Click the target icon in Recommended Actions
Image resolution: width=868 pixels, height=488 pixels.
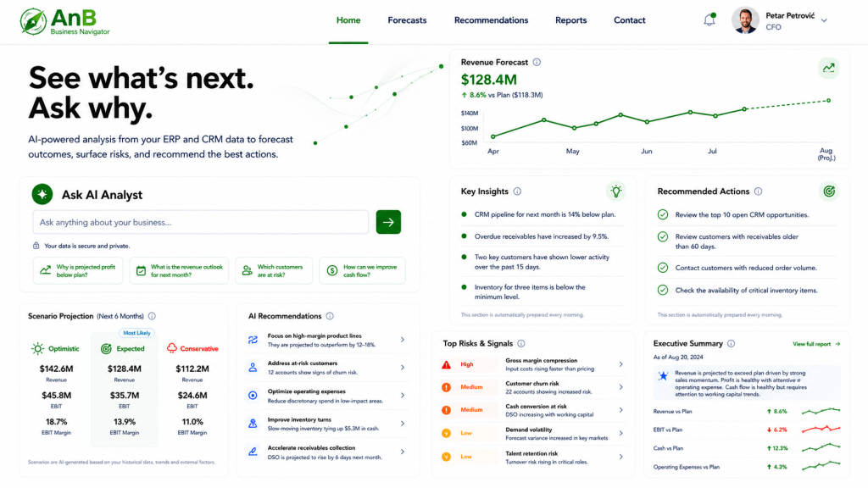[x=829, y=191]
